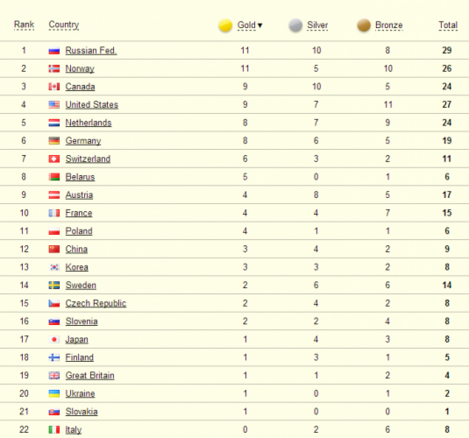
Task: Click Italy's total medal count cell
Action: (447, 430)
